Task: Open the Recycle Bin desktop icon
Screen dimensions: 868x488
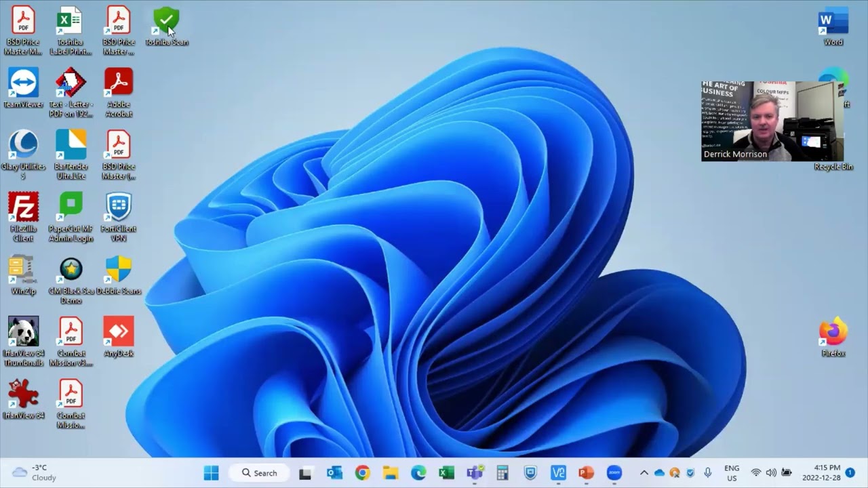Action: 833,166
